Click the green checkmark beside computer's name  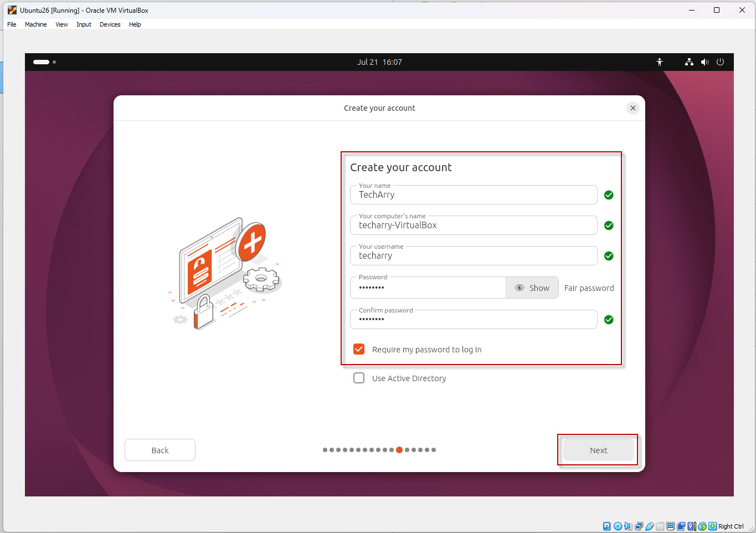click(609, 225)
